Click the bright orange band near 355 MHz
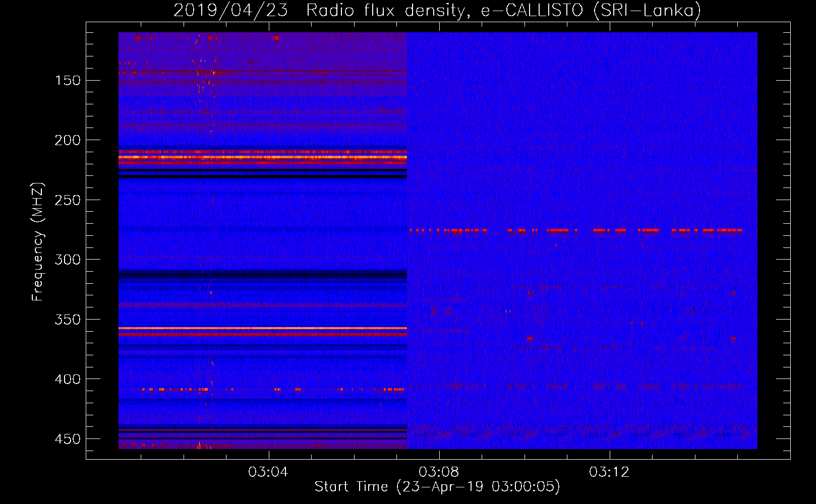The width and height of the screenshot is (816, 504). [x=263, y=328]
